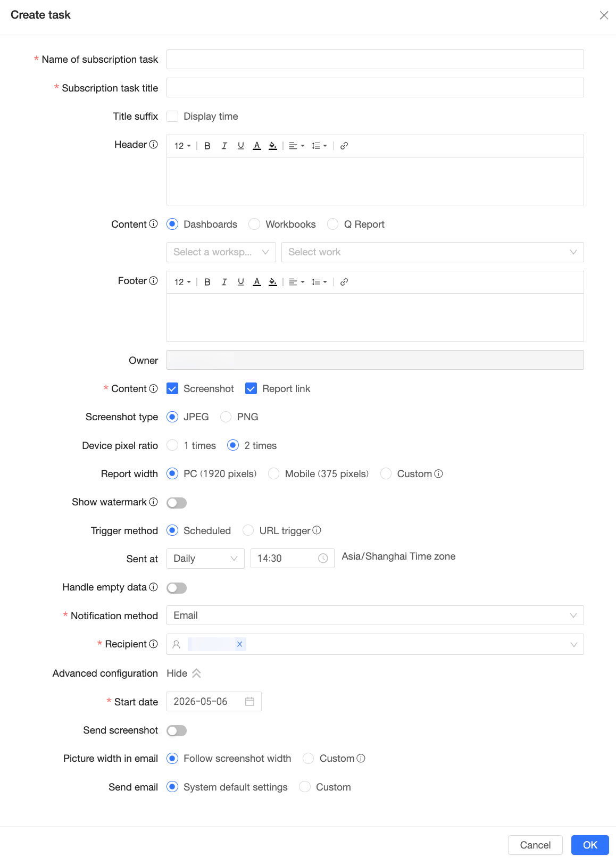Click the 2026-05-06 start date field
Image resolution: width=616 pixels, height=865 pixels.
coord(214,702)
